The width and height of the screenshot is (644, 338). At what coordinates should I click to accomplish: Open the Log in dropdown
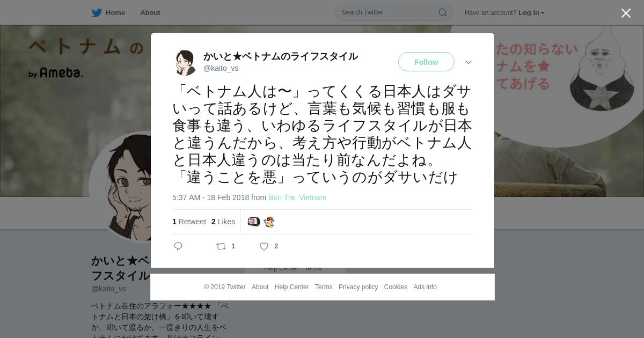[x=531, y=13]
